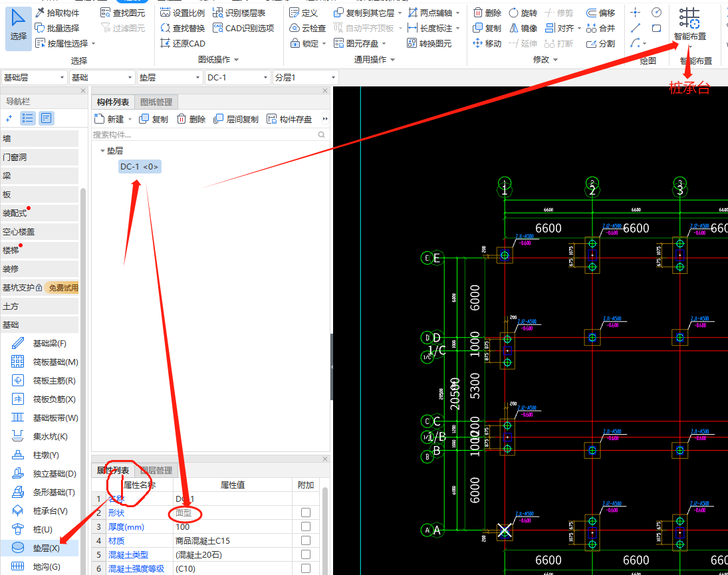Viewport: 728px width, 575px height.
Task: Click 批量选择 batch select tool
Action: (58, 29)
